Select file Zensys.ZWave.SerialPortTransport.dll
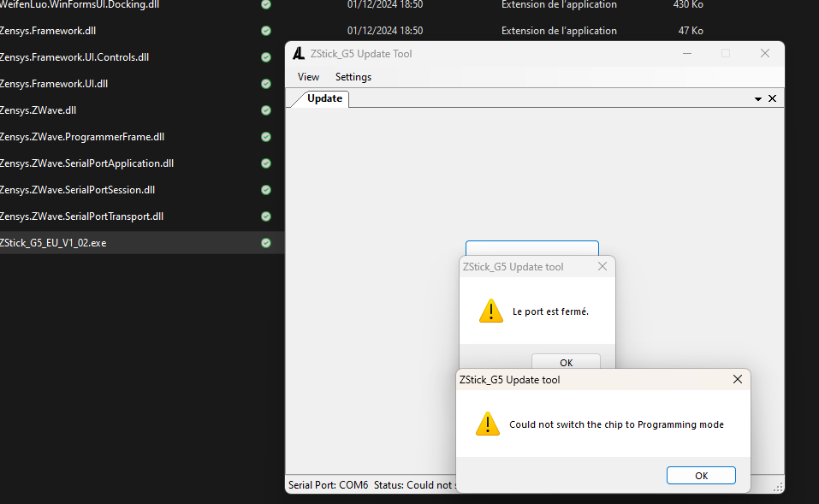Screen dimensions: 819x504 (81, 216)
